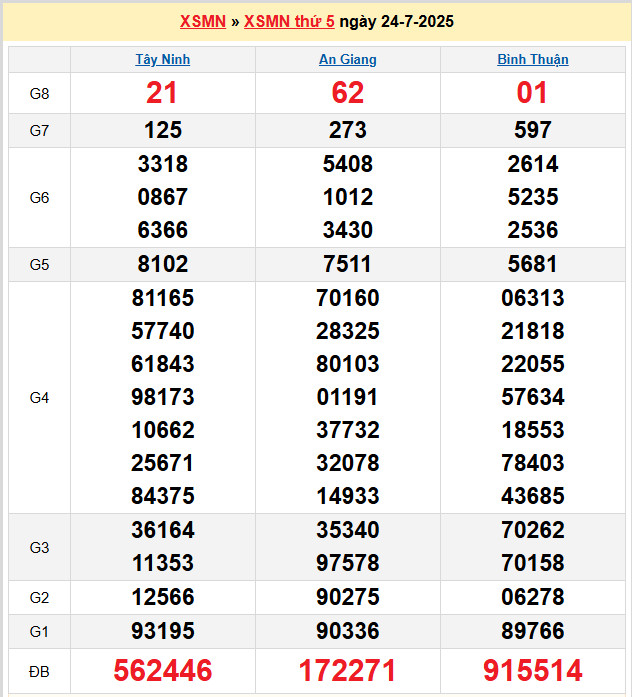Click the G4 number 84375
Image resolution: width=632 pixels, height=697 pixels.
coord(163,496)
